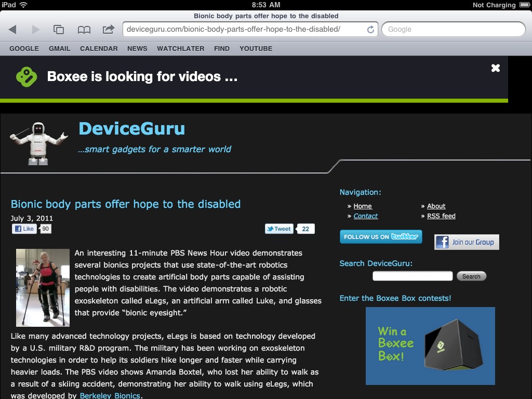Click the Boxee is looking for videos headline

coord(142,77)
